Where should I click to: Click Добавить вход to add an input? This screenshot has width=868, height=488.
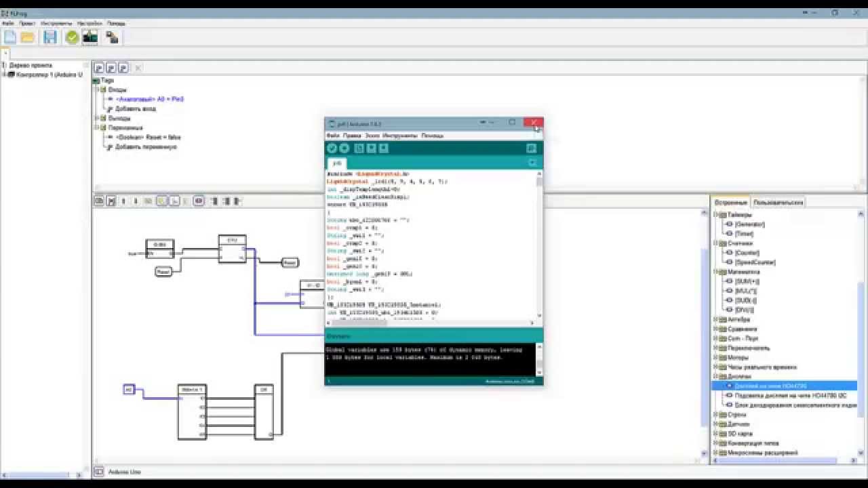(x=136, y=108)
